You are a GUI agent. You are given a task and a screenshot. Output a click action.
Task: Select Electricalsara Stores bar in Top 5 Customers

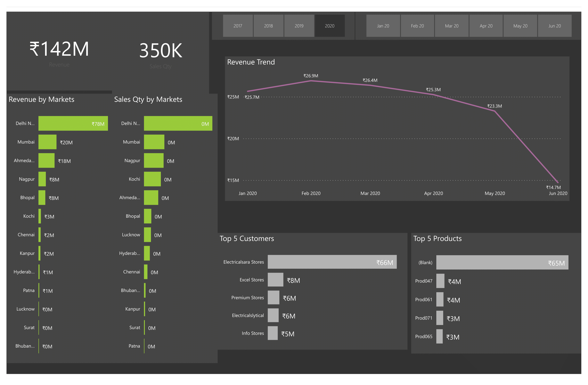332,262
